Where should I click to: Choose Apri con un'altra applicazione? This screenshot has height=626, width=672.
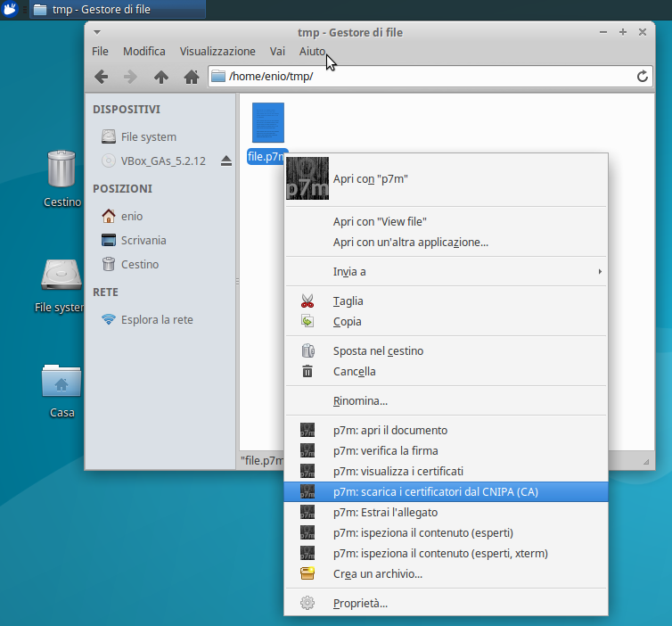click(410, 242)
